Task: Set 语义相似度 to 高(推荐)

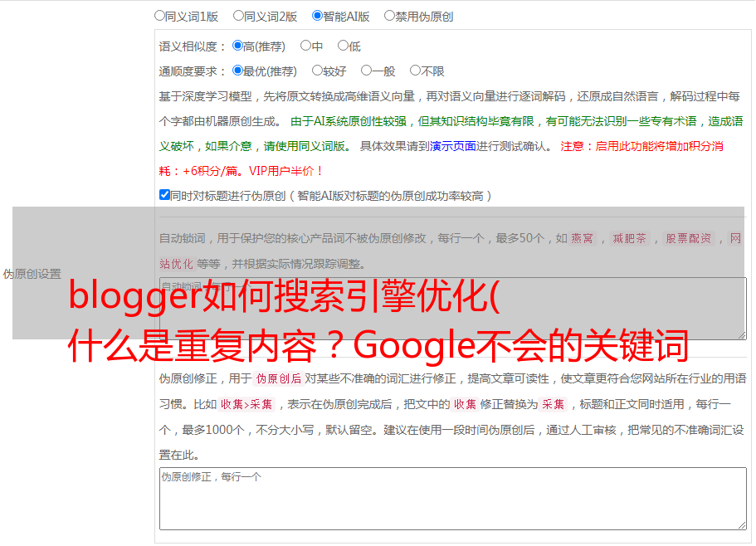Action: click(237, 46)
